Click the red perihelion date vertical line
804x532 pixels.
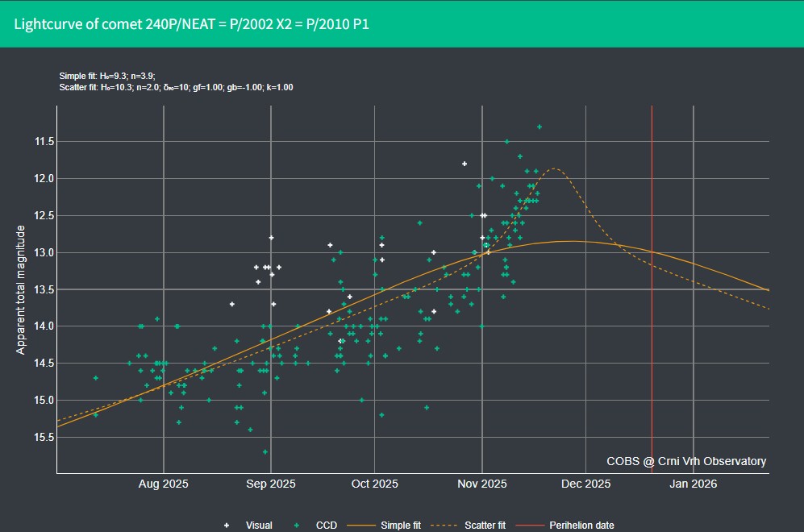pos(652,322)
